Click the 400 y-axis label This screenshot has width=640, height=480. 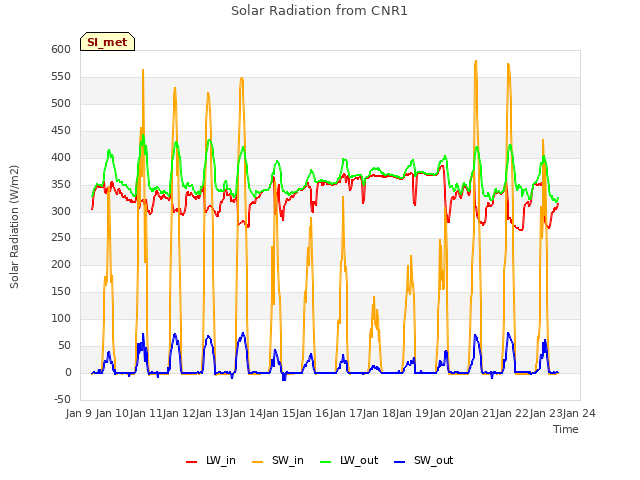click(61, 157)
